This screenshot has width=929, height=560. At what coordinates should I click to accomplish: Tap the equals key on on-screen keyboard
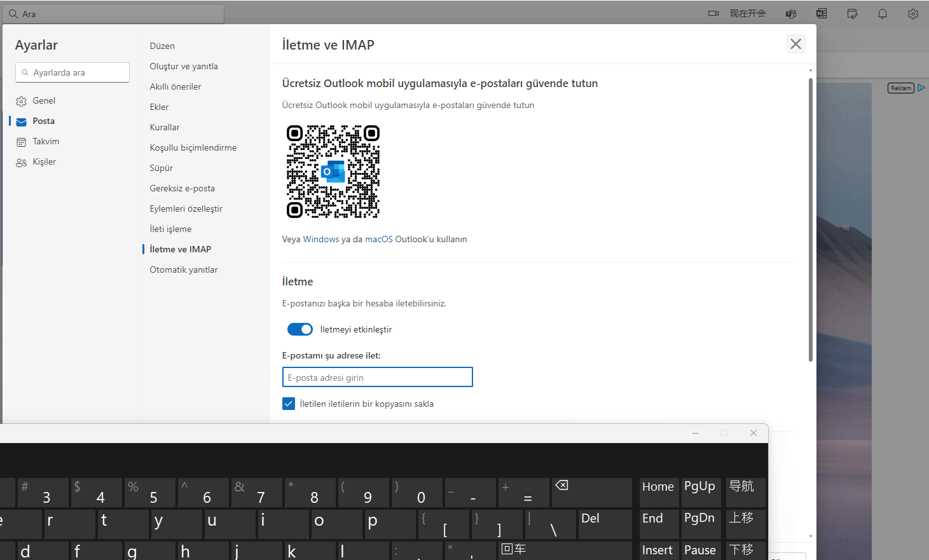[x=523, y=493]
